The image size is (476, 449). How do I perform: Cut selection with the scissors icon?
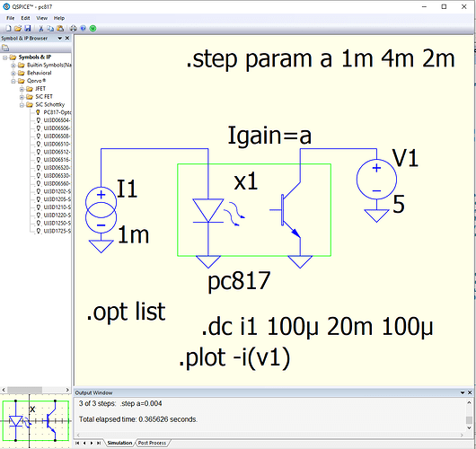point(41,29)
